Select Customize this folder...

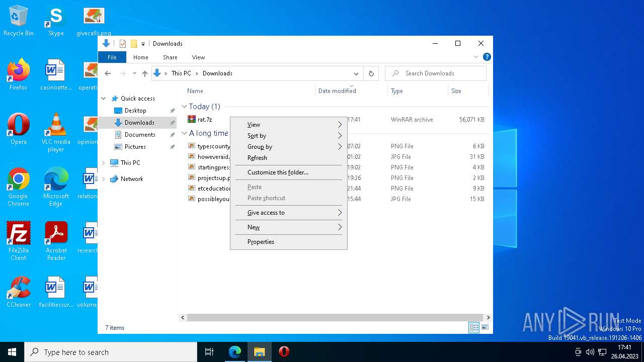tap(289, 172)
